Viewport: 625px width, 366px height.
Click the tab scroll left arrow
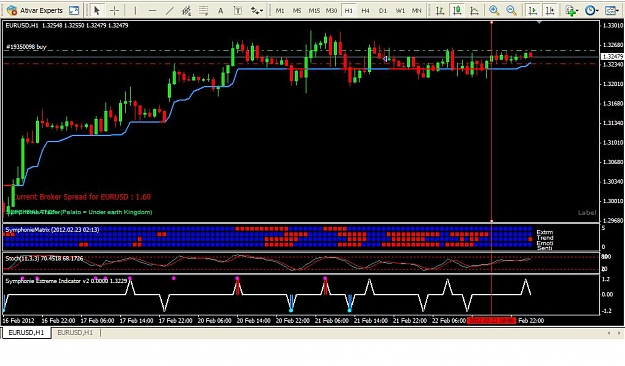(x=609, y=333)
